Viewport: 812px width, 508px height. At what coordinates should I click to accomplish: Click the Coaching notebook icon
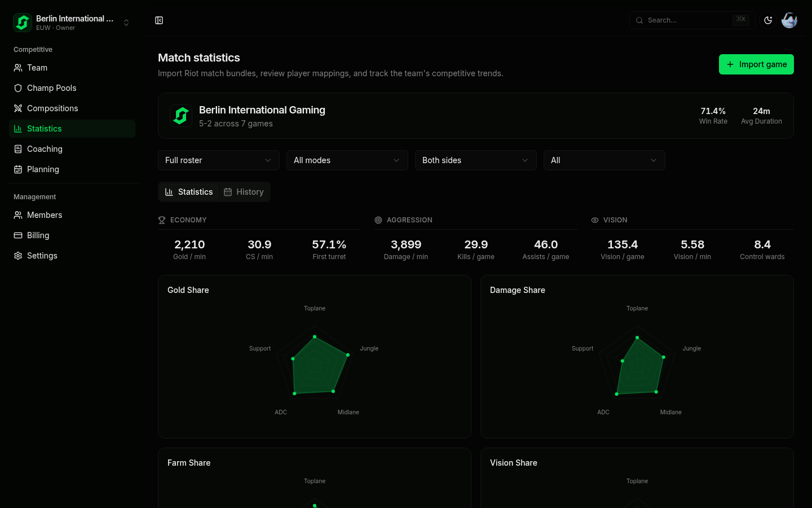click(x=18, y=149)
